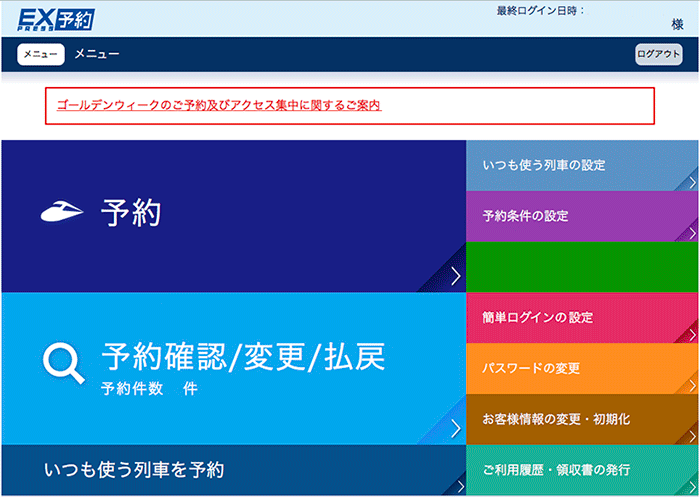The width and height of the screenshot is (700, 497).
Task: Open 予約確認/変更/払戻 tile
Action: (x=233, y=368)
